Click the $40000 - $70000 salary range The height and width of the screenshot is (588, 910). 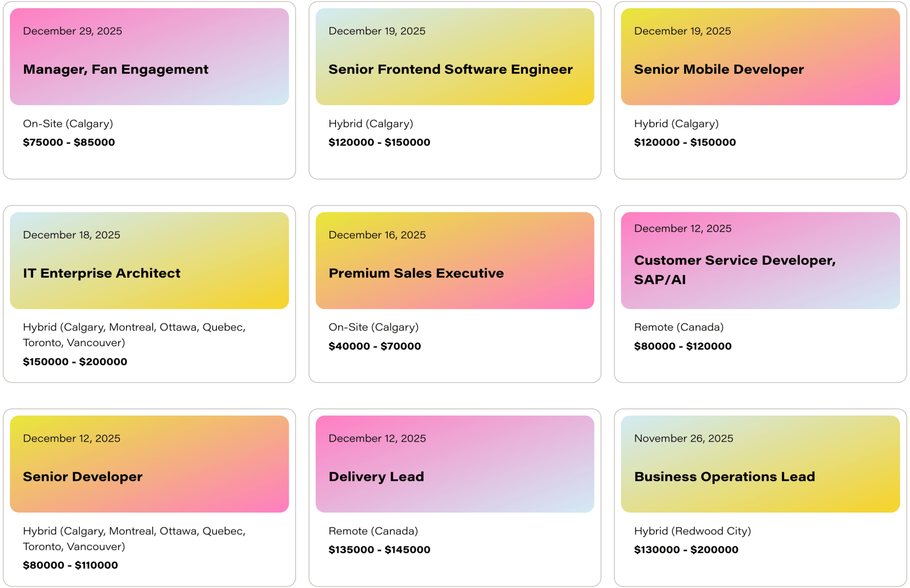374,346
